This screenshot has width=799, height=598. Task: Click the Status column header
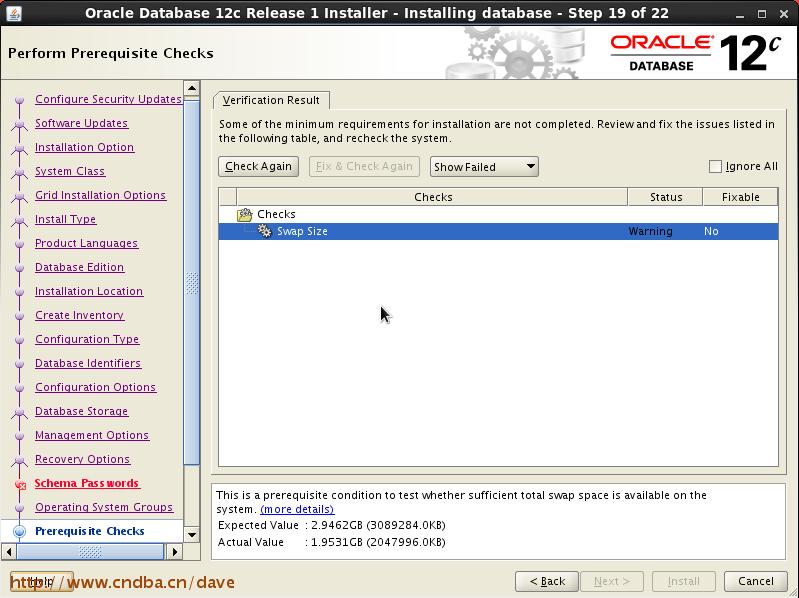665,197
